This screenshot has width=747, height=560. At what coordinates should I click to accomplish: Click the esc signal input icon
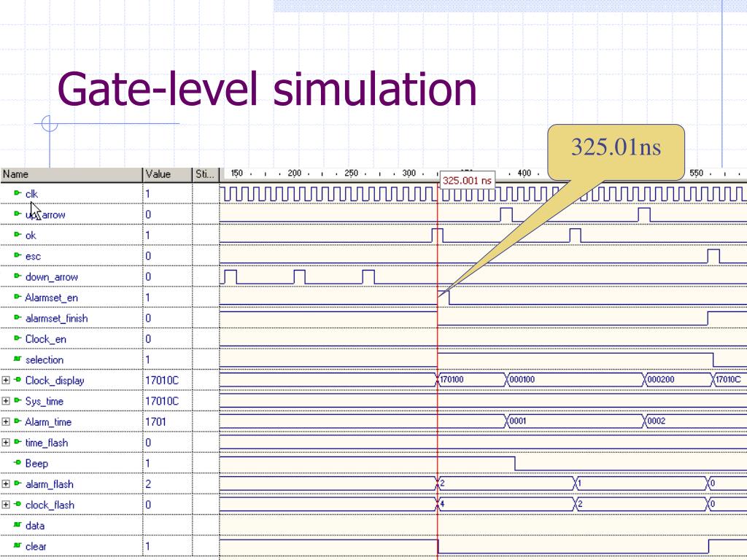click(18, 255)
